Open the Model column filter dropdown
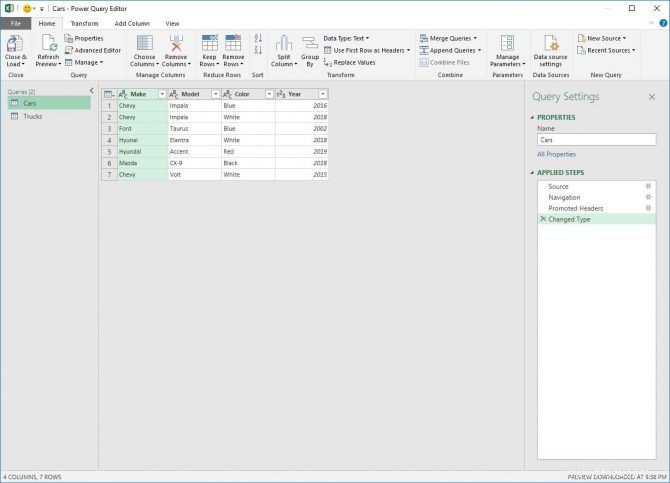Viewport: 670px width, 483px height. tap(216, 94)
